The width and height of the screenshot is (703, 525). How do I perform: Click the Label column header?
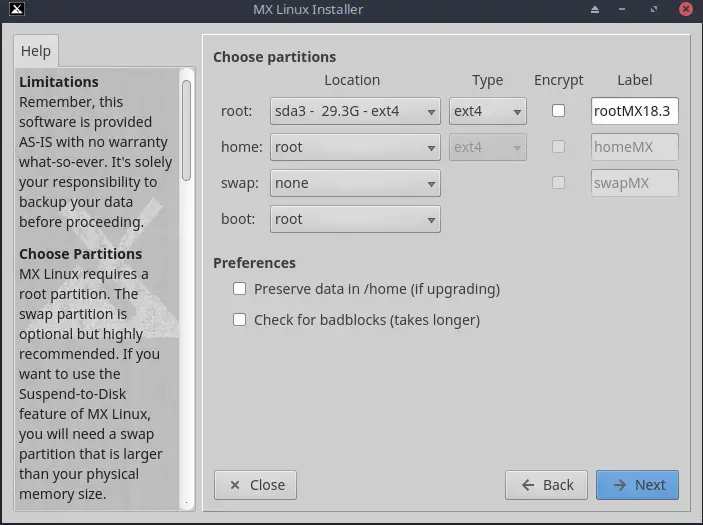(x=634, y=80)
